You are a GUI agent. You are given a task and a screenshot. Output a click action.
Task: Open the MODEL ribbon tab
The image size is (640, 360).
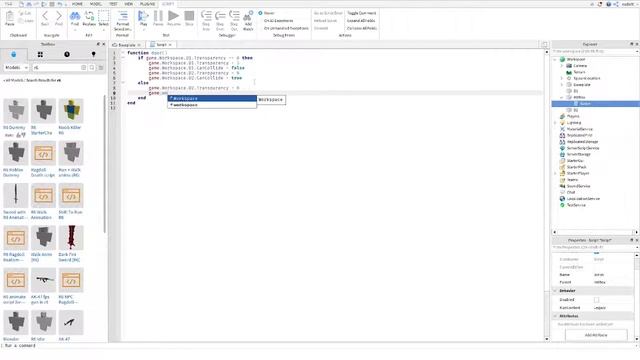pyautogui.click(x=96, y=4)
